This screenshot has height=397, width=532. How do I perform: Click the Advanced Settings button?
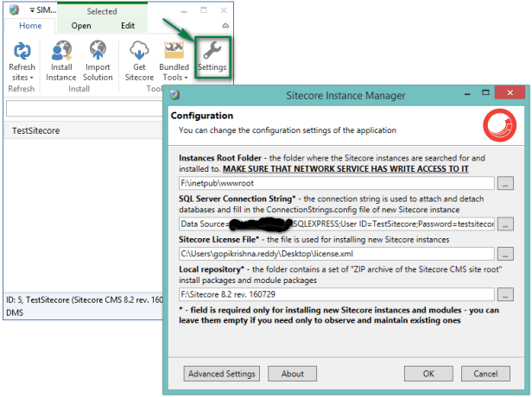pyautogui.click(x=221, y=374)
